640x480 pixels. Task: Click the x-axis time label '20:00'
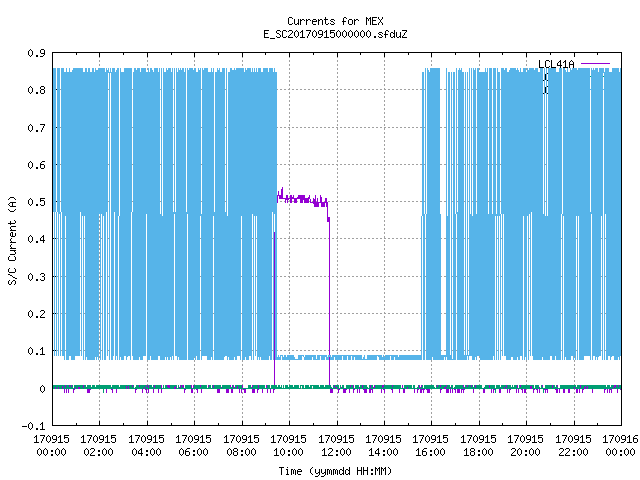525,452
